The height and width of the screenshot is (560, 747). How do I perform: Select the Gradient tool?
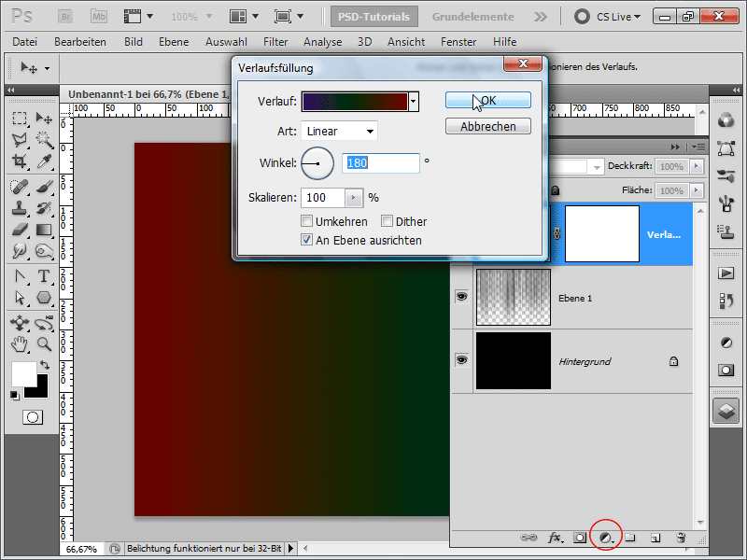pyautogui.click(x=44, y=230)
